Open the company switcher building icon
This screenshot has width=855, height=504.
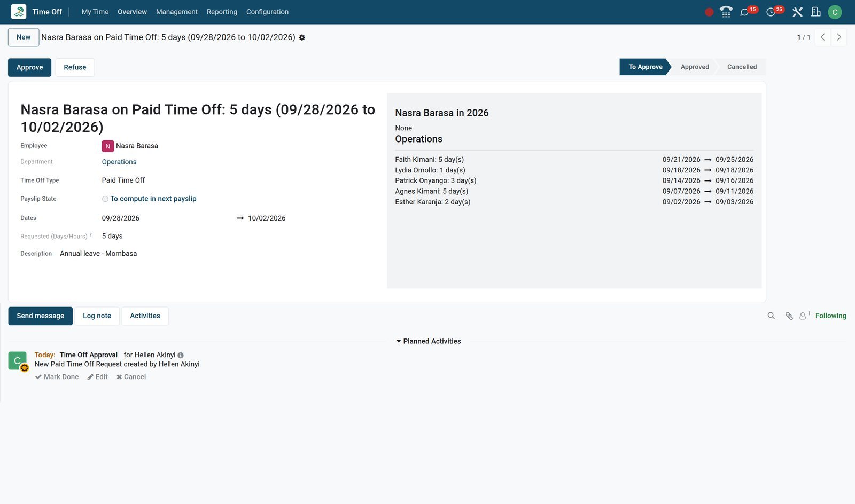[x=816, y=12]
